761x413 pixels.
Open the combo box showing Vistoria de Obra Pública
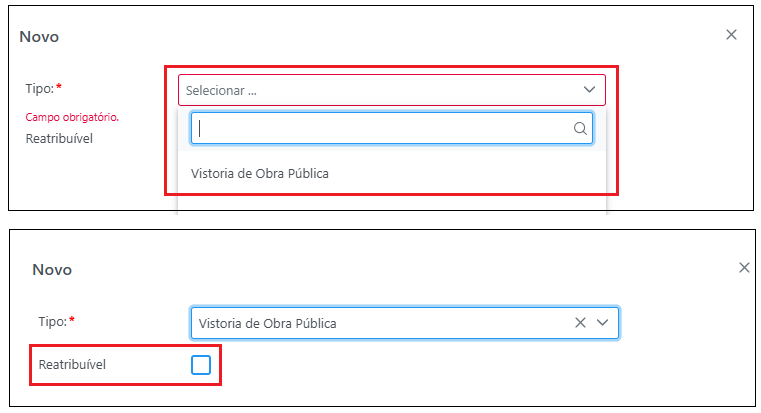pos(380,323)
